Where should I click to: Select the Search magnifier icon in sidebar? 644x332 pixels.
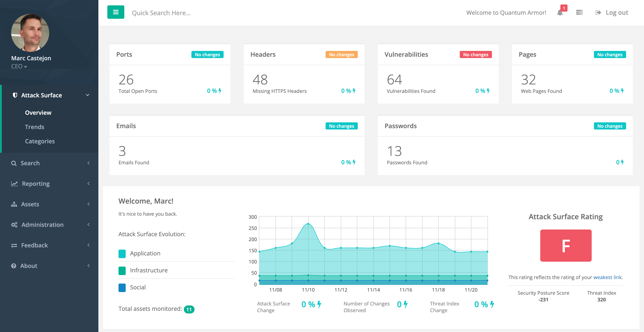(14, 163)
